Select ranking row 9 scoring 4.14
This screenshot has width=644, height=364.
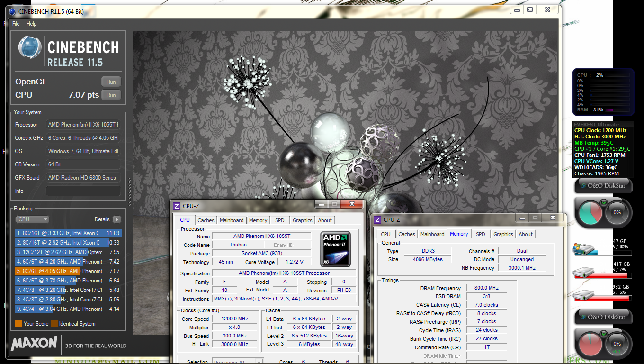[68, 309]
